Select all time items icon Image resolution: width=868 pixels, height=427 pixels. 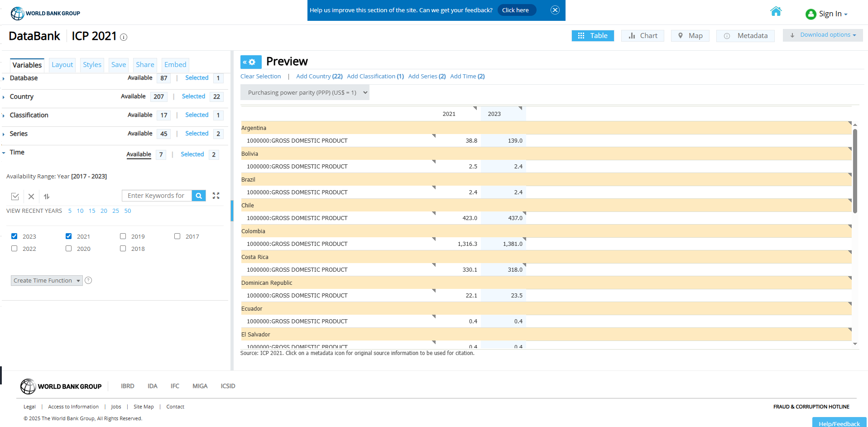click(15, 196)
